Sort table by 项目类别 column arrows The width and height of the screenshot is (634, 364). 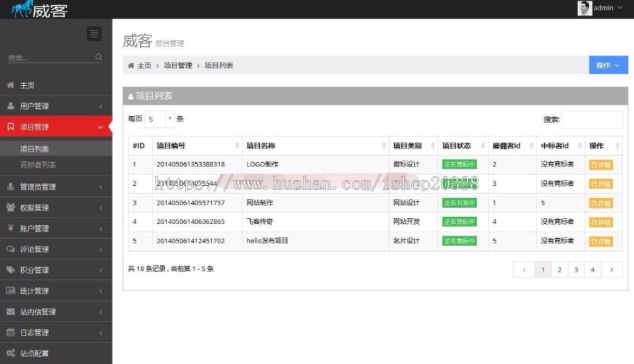(x=433, y=146)
